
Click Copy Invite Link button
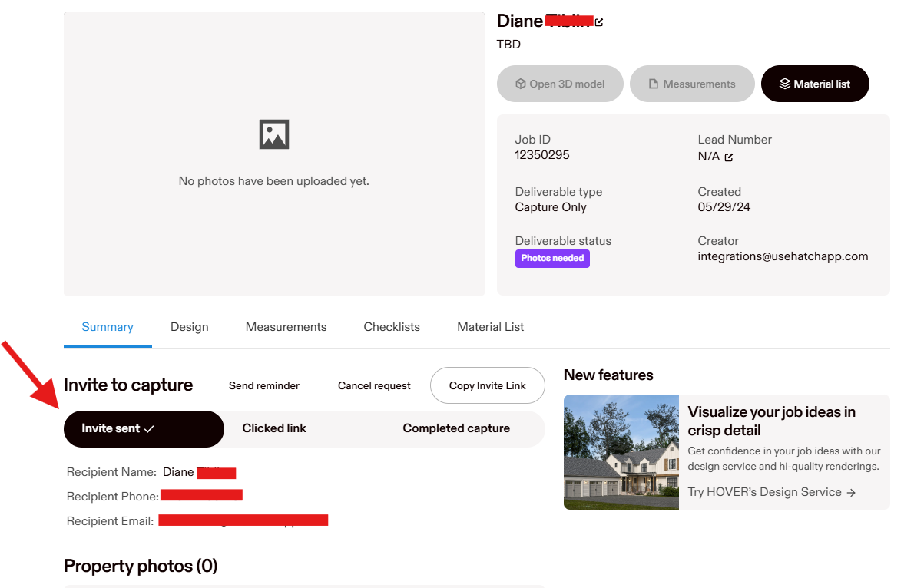488,385
